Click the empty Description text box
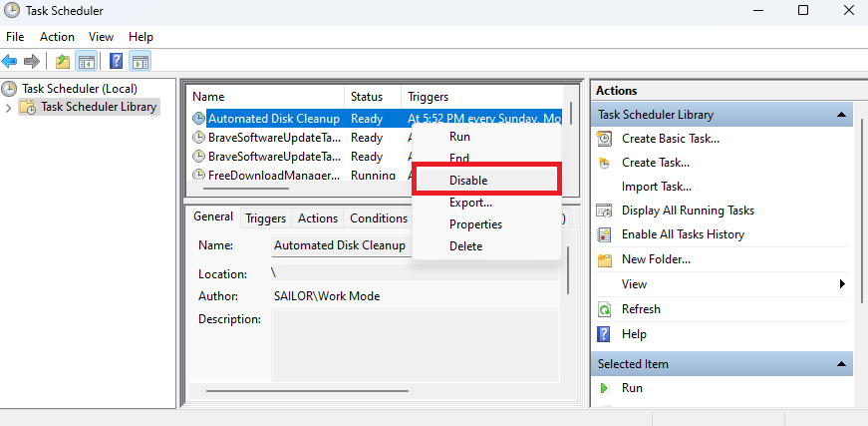The image size is (868, 426). (x=416, y=345)
